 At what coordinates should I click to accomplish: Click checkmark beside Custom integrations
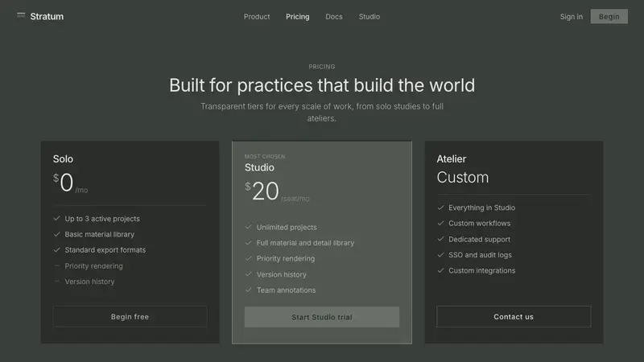(440, 270)
